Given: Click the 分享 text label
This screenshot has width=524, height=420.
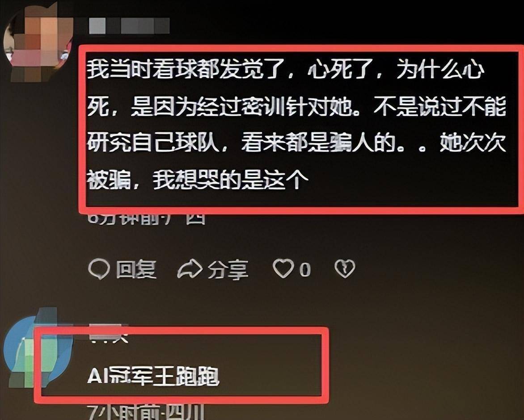Looking at the screenshot, I should pyautogui.click(x=228, y=270).
